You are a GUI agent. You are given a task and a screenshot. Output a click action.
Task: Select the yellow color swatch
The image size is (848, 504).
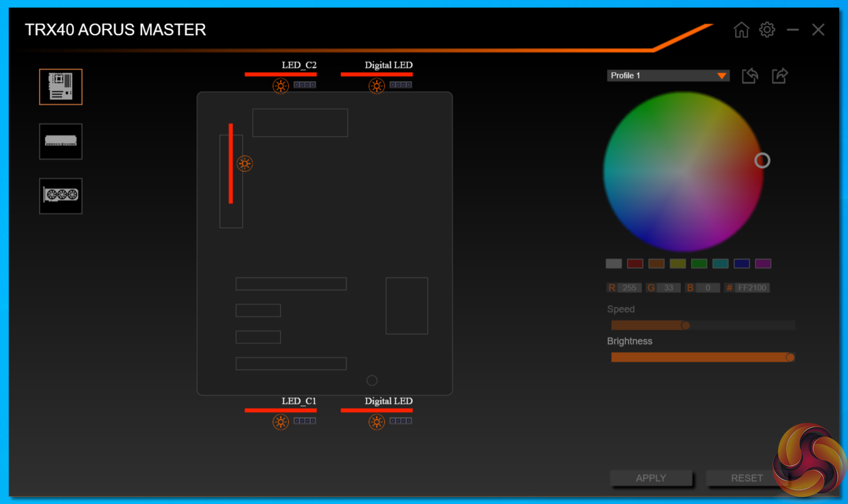(x=678, y=263)
